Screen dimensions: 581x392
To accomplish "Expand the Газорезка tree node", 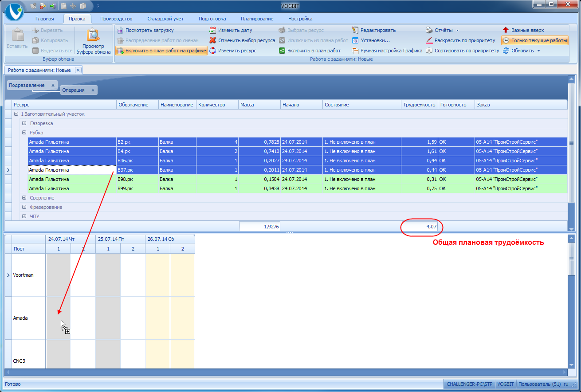I will [24, 123].
